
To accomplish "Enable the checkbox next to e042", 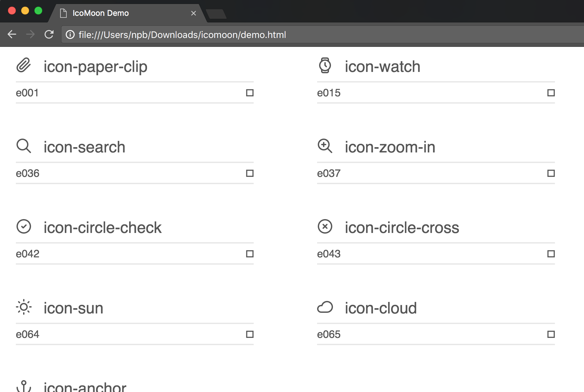I will [x=249, y=253].
